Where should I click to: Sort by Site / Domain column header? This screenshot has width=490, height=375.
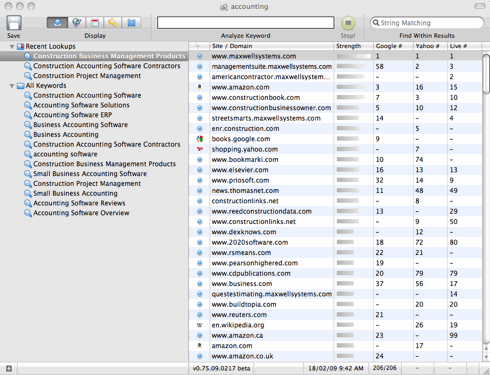(271, 46)
